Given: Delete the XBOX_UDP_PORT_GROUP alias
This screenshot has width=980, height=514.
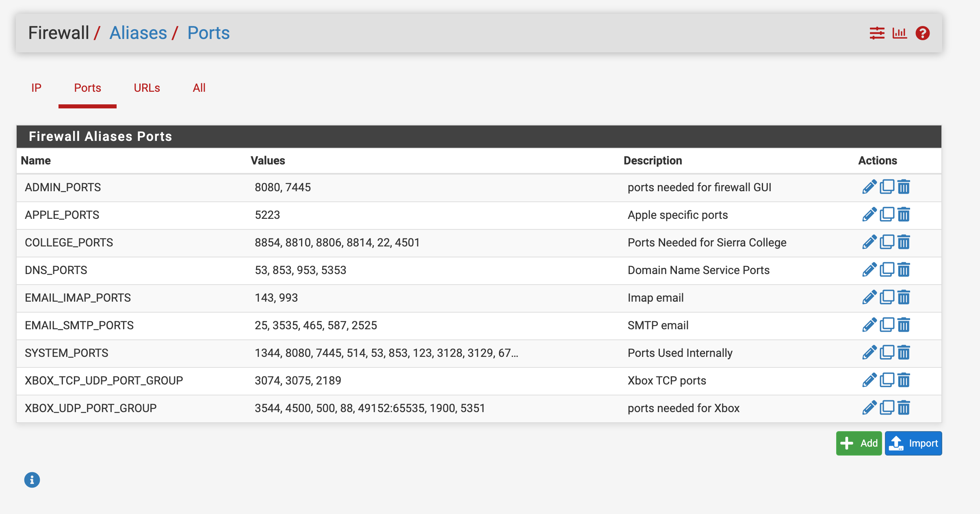Looking at the screenshot, I should click(904, 408).
